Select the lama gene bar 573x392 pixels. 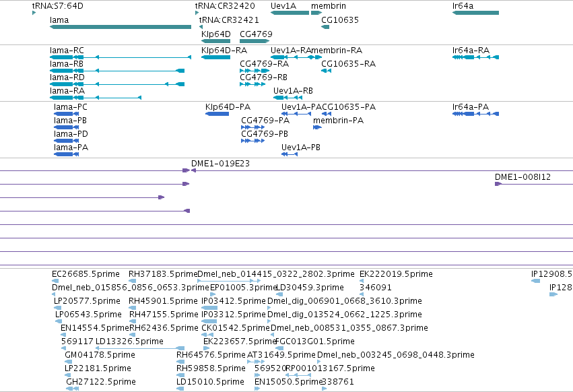tap(121, 27)
